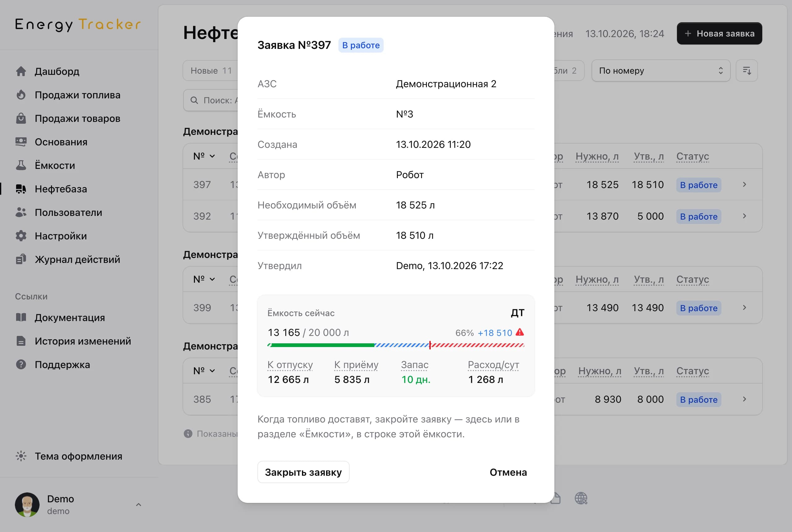Image resolution: width=792 pixels, height=532 pixels.
Task: Click the Demo user avatar
Action: click(x=27, y=504)
